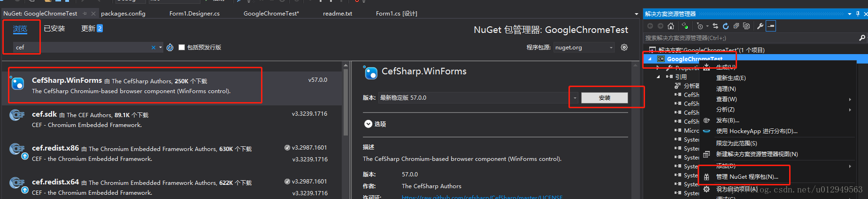Click the CefSharp.WinForms package icon in list
Screen dimensions: 868x199
(17, 84)
